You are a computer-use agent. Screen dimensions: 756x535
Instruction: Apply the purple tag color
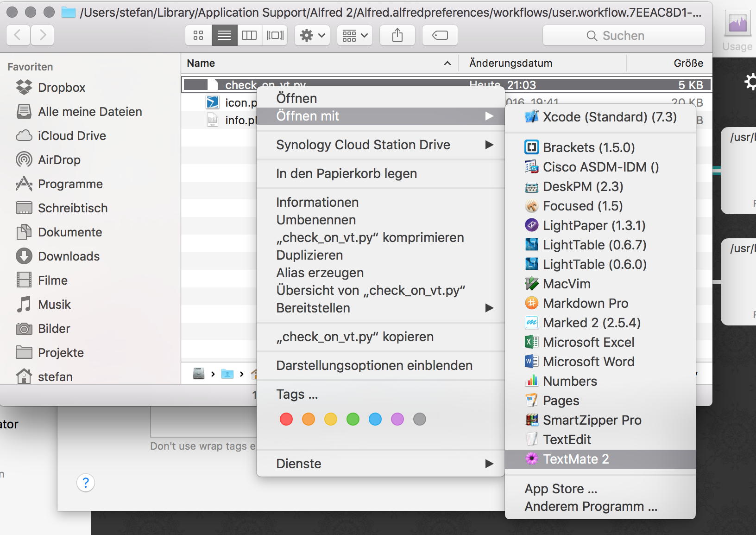pos(397,419)
